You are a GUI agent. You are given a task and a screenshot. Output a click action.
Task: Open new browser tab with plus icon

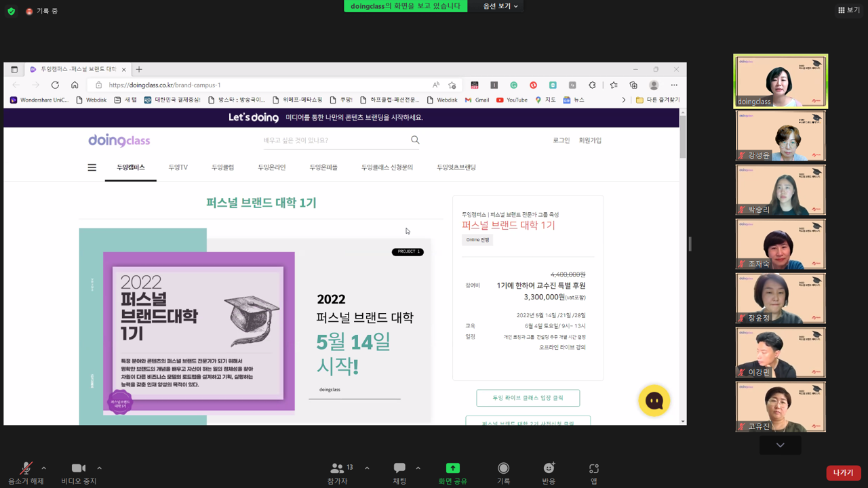pyautogui.click(x=139, y=69)
